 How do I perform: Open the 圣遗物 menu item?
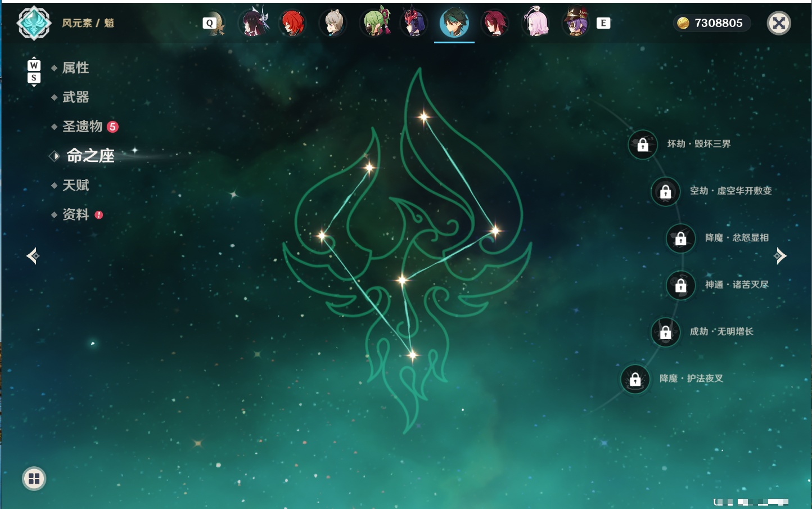pos(83,127)
